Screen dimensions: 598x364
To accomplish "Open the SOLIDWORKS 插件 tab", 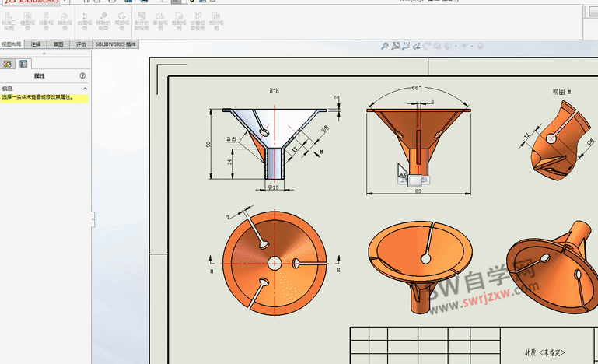I will [116, 44].
